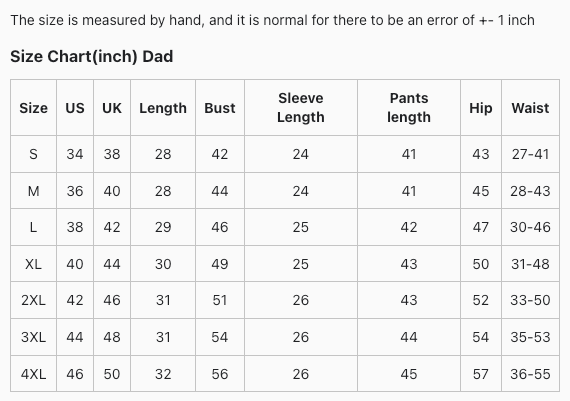The width and height of the screenshot is (570, 401).
Task: Click the Size column header
Action: 33,108
